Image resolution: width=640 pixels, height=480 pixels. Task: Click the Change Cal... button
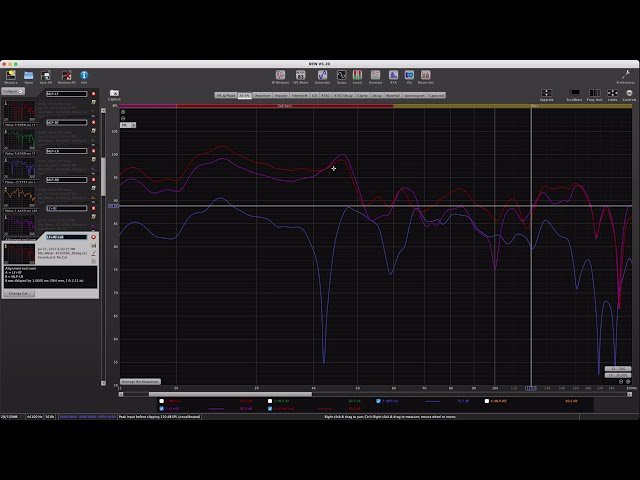coord(19,293)
